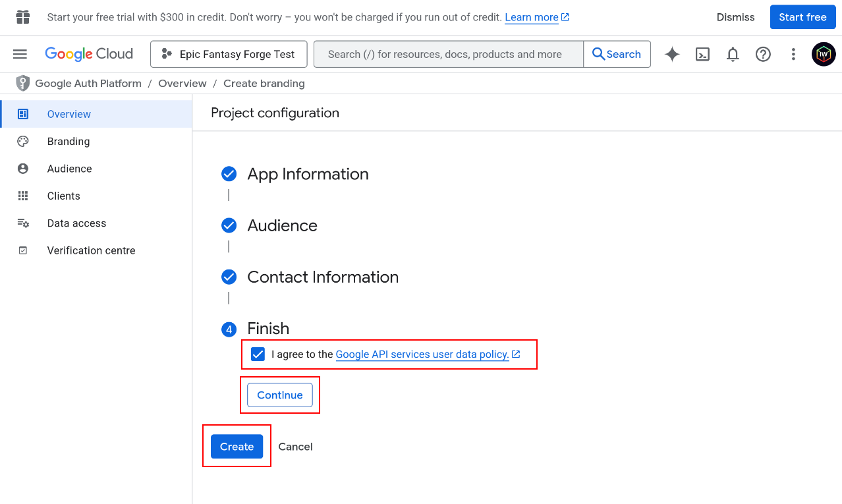Image resolution: width=842 pixels, height=504 pixels.
Task: Open Data access settings icon
Action: coord(22,223)
